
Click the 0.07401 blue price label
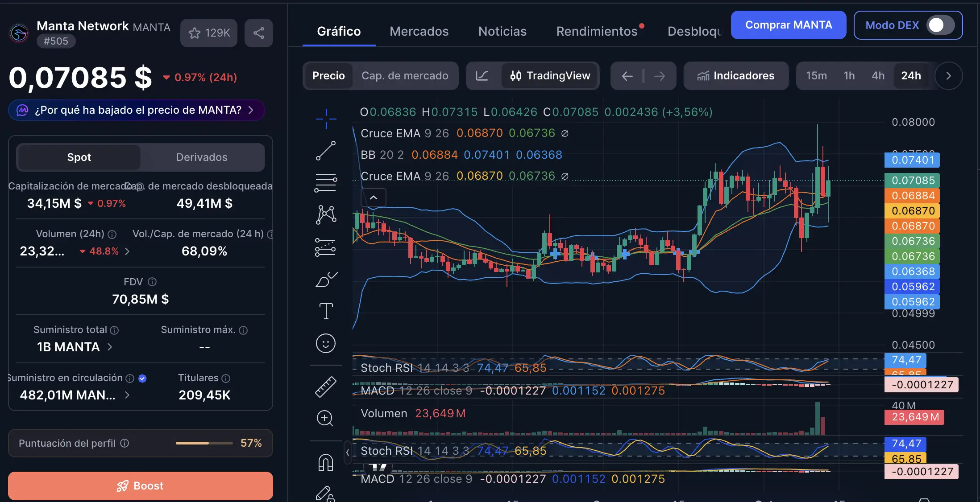coord(912,160)
